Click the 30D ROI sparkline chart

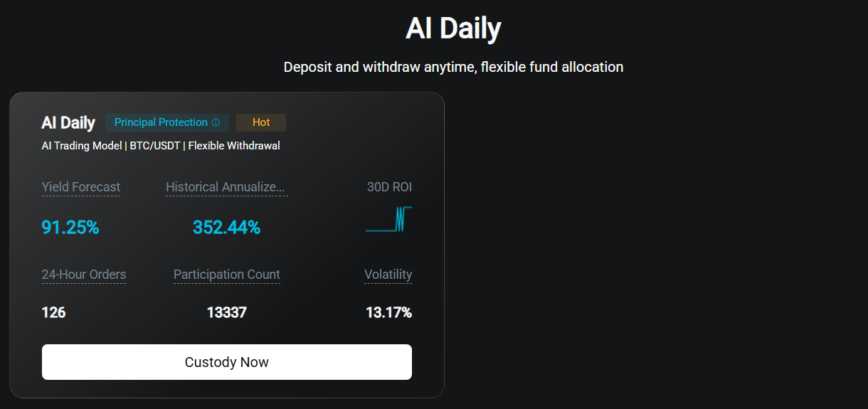click(x=388, y=219)
